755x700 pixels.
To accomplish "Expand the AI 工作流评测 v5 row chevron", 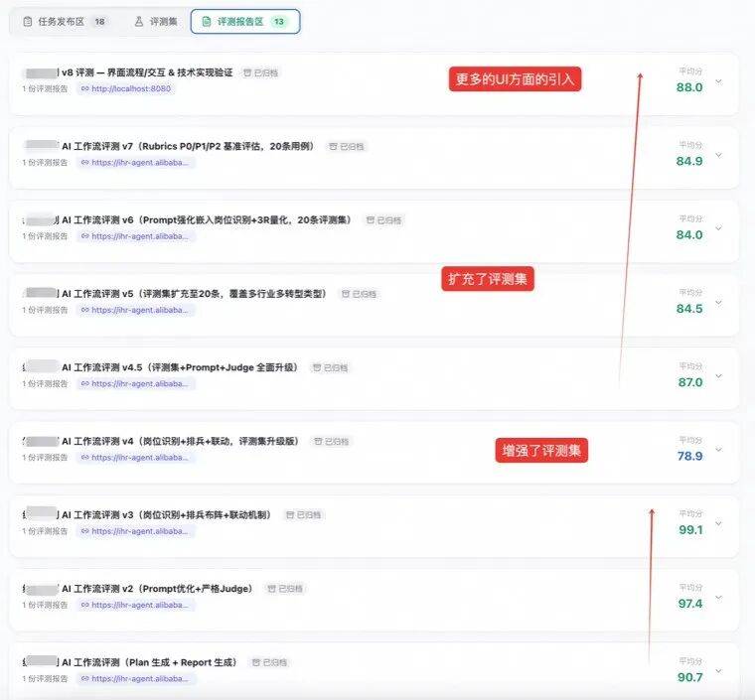I will [x=718, y=302].
